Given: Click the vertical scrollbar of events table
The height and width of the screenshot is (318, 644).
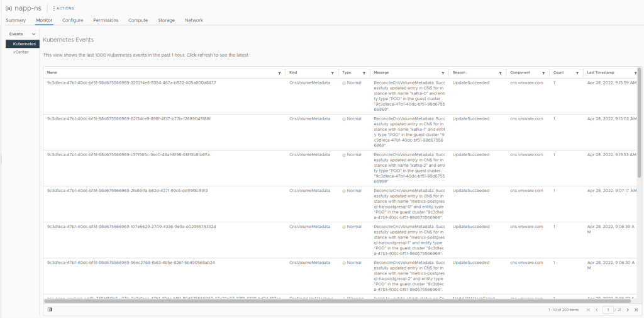Looking at the screenshot, I should [639, 126].
